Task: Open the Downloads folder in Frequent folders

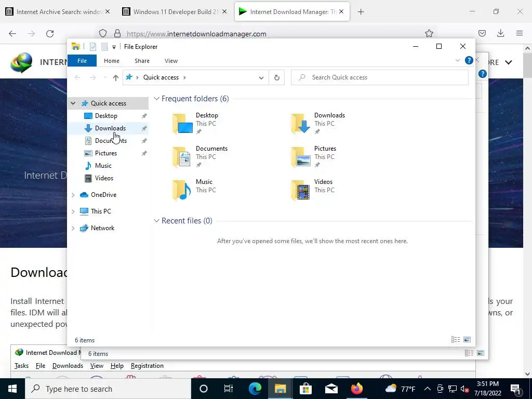Action: click(x=317, y=124)
